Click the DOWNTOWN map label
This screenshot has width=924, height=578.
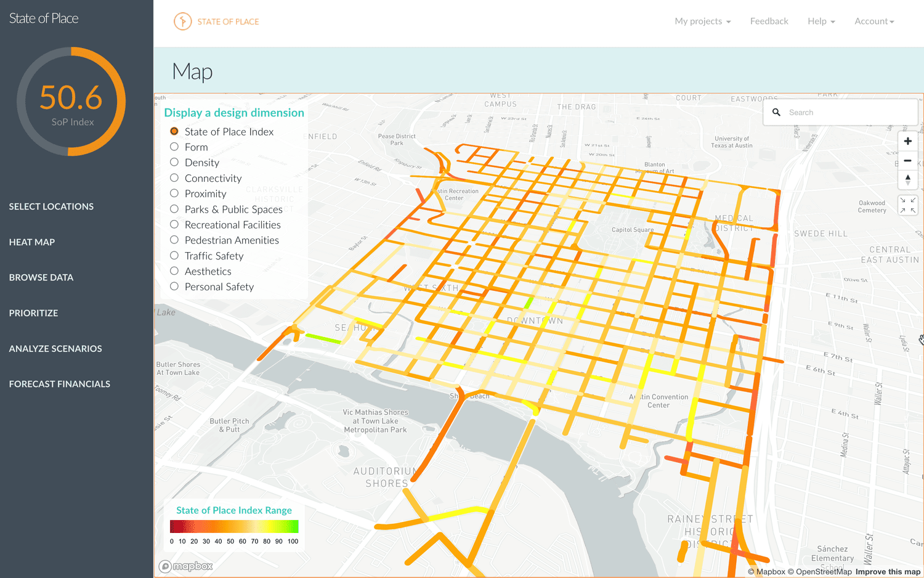coord(535,321)
